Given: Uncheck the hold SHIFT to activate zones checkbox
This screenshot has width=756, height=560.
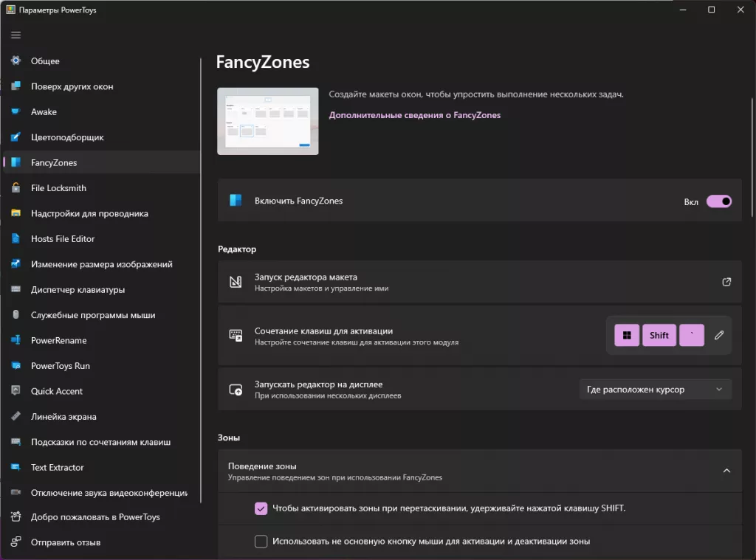Looking at the screenshot, I should [261, 508].
